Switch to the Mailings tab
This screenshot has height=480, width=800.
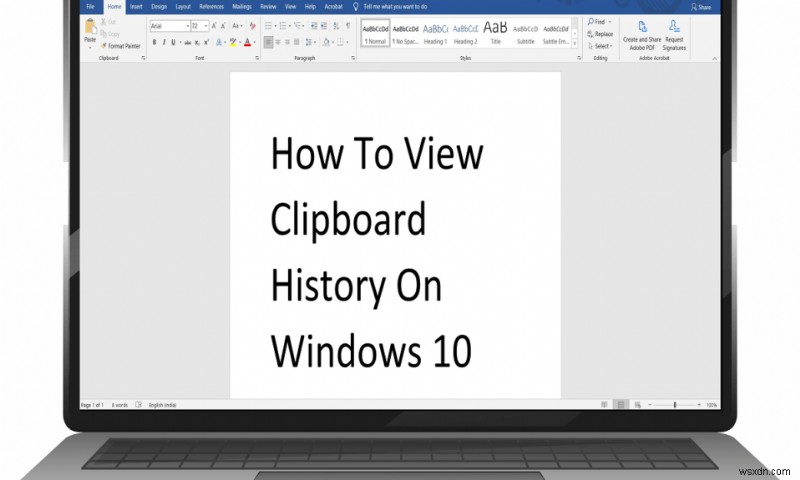pos(242,7)
